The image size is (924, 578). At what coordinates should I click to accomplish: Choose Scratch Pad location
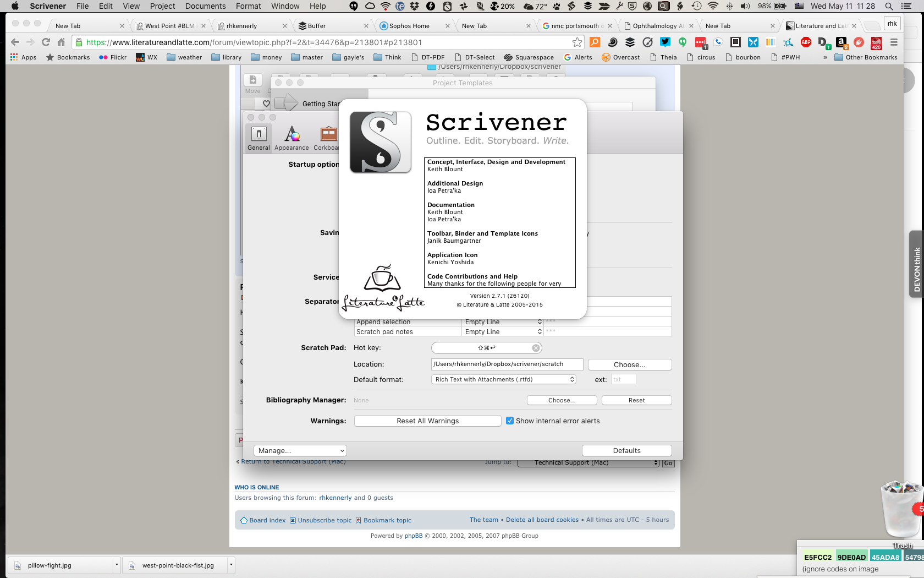click(630, 364)
